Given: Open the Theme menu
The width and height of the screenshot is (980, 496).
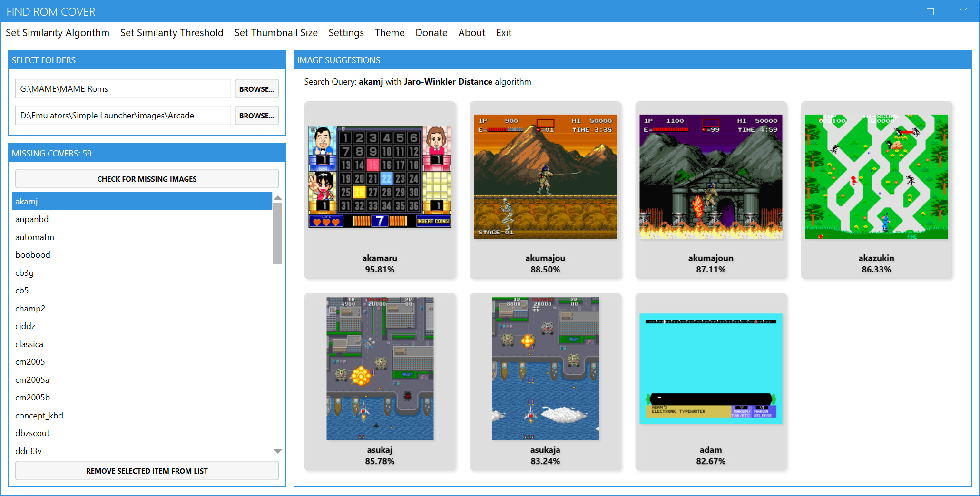Looking at the screenshot, I should tap(390, 33).
